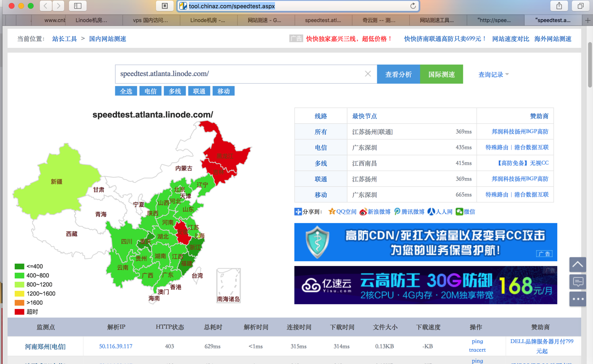593x364 pixels.
Task: Share to 人人网 icon
Action: coord(440,212)
